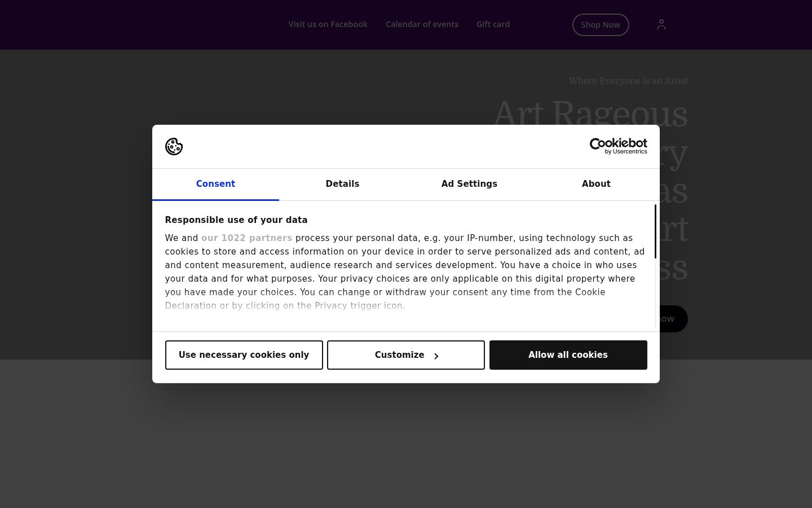This screenshot has height=508, width=812.
Task: Open the 'Gift card' menu link
Action: click(x=493, y=24)
